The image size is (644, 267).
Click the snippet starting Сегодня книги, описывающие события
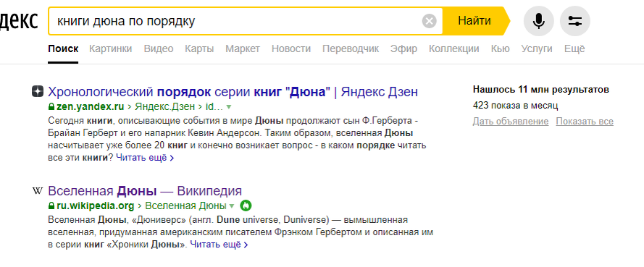238,139
